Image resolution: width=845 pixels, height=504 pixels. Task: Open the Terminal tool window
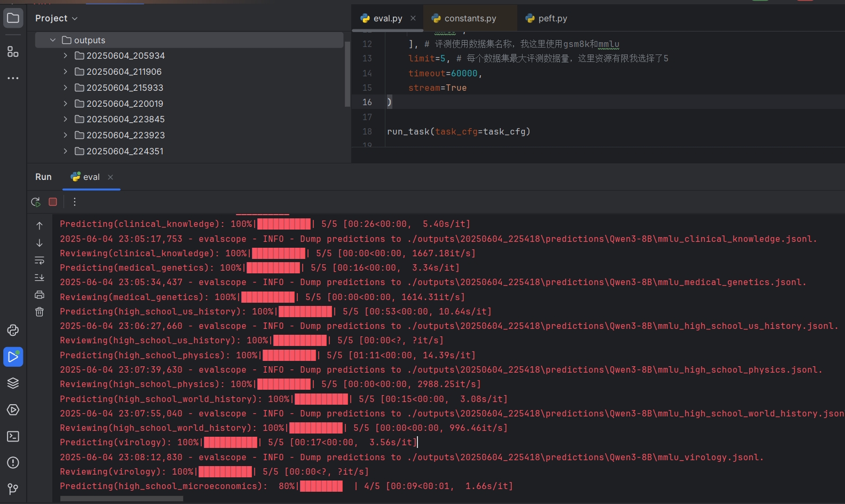13,436
